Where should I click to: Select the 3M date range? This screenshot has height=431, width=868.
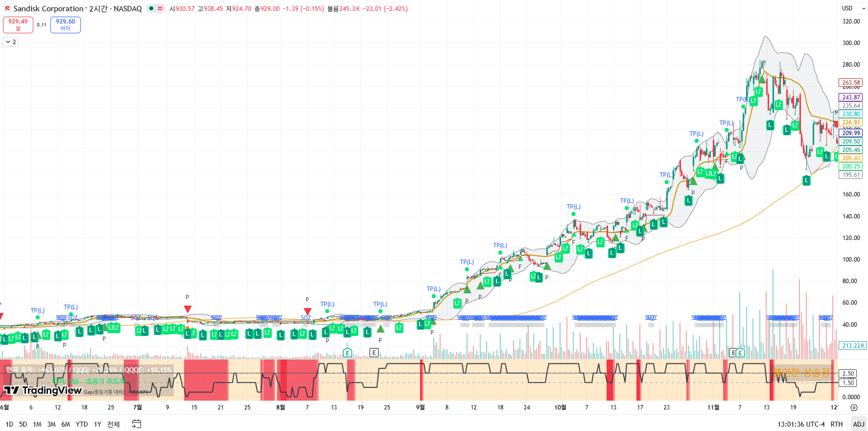coord(51,424)
